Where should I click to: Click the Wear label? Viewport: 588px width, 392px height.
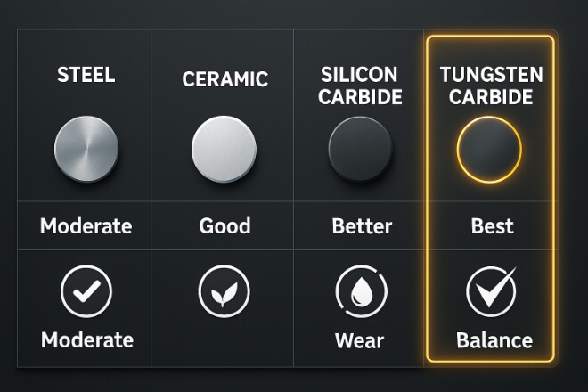coord(360,340)
